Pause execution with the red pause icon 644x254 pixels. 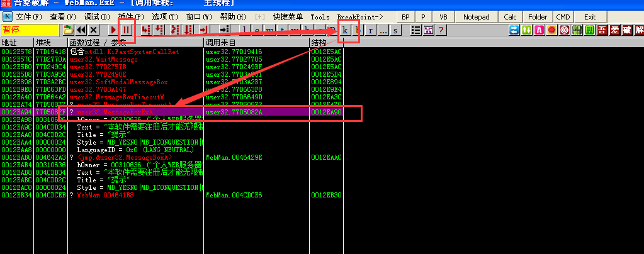click(127, 30)
